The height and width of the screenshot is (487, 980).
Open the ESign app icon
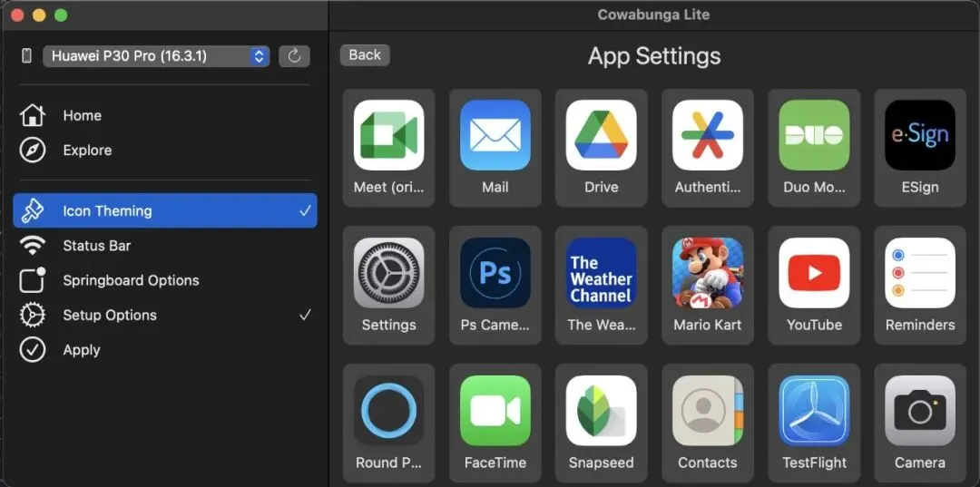point(920,135)
